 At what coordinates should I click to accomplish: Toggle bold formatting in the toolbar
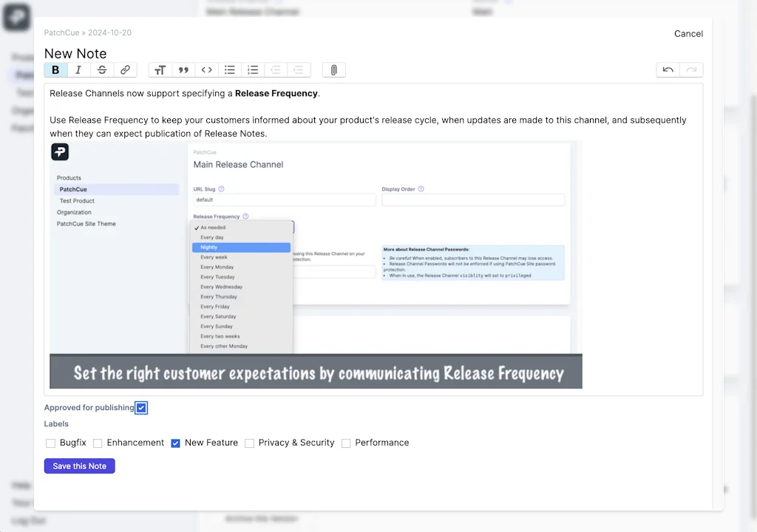point(55,70)
